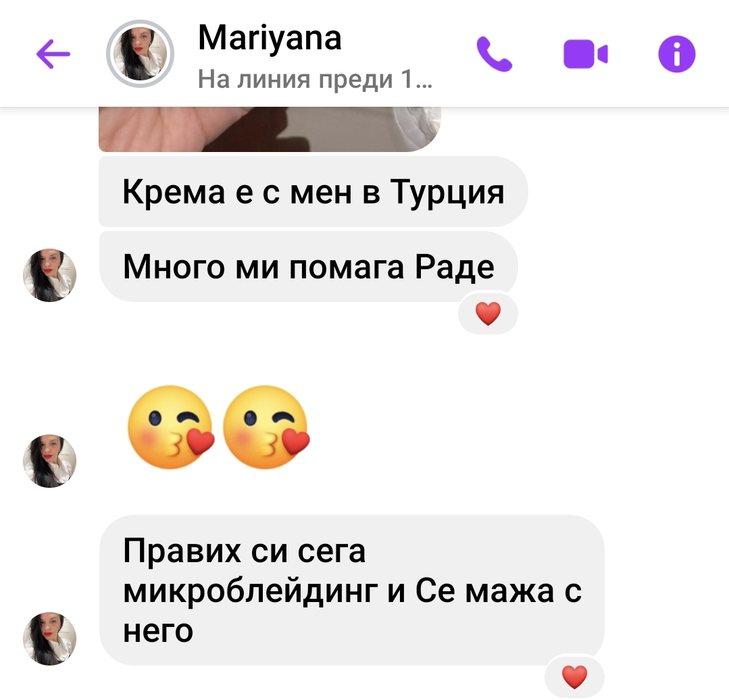Tap the first kissing face emoji
Screen dimensions: 729x700
pyautogui.click(x=171, y=427)
